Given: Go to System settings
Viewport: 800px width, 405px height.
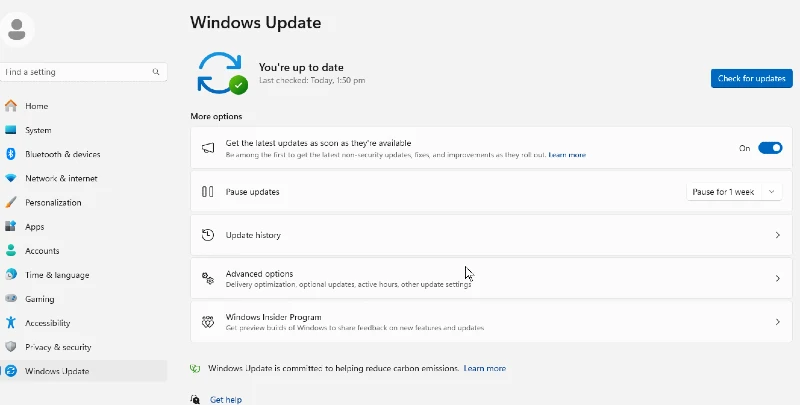Looking at the screenshot, I should (84, 130).
